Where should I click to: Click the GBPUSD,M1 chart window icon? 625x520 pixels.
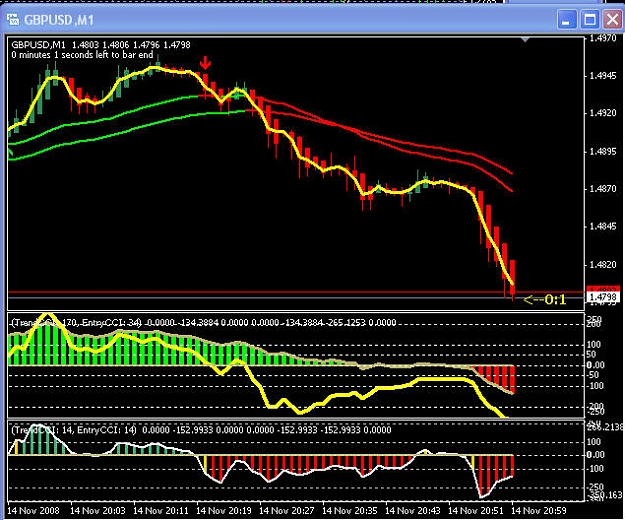click(13, 19)
